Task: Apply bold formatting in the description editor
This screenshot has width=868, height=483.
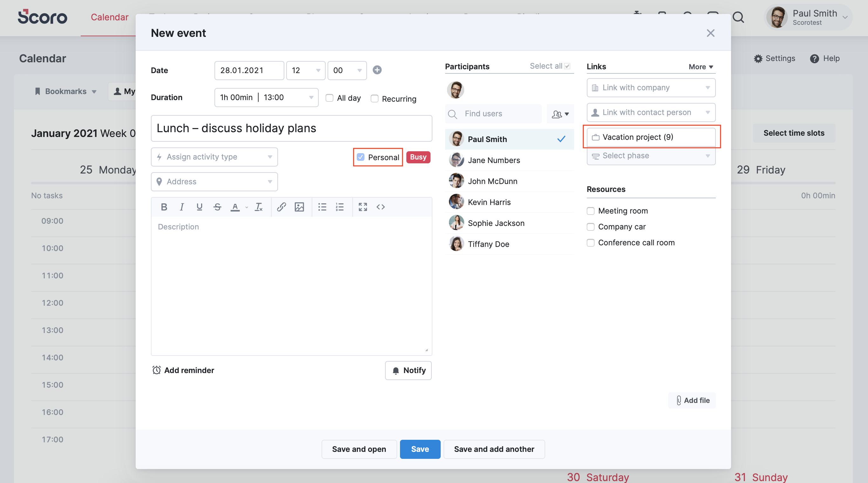Action: coord(164,207)
